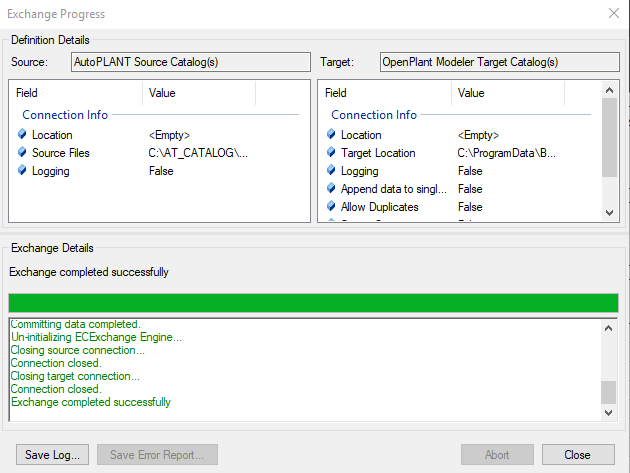Click the Target catalog field
The height and width of the screenshot is (473, 630).
[x=499, y=62]
